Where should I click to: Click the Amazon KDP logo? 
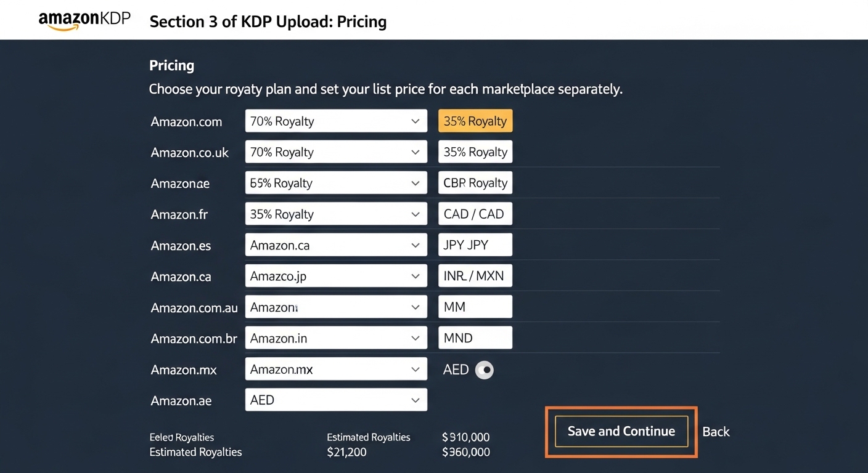[84, 18]
